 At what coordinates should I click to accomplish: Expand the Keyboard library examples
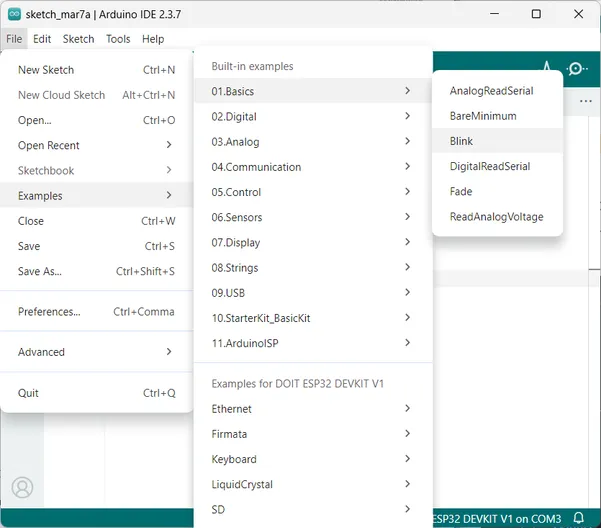click(313, 459)
